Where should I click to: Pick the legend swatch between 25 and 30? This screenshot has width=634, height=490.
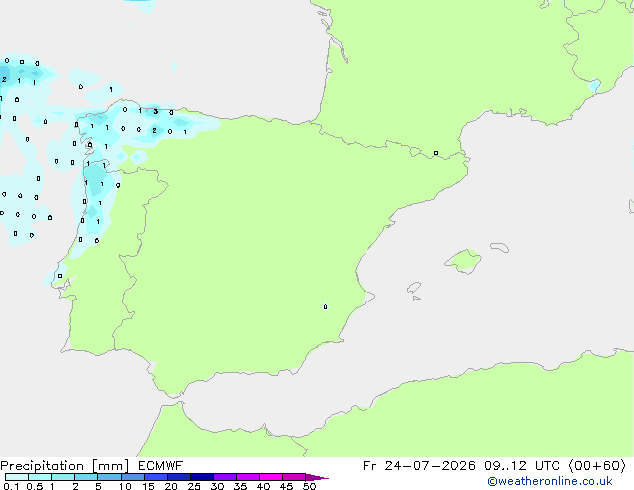coord(201,477)
